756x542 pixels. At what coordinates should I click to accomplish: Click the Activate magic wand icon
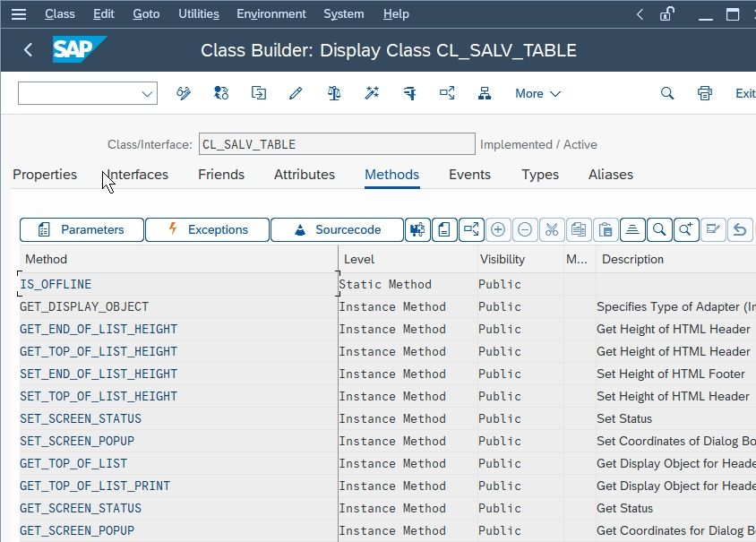pyautogui.click(x=372, y=93)
